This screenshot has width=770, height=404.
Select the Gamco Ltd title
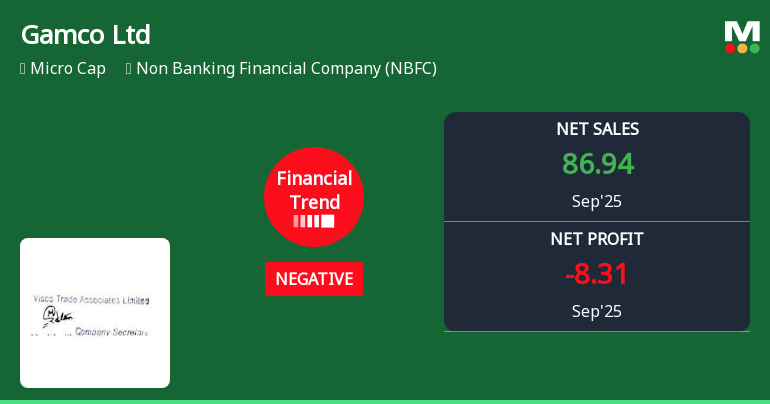[86, 35]
